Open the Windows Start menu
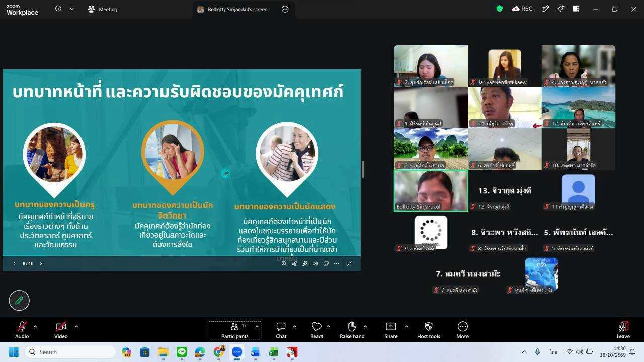 click(x=14, y=352)
